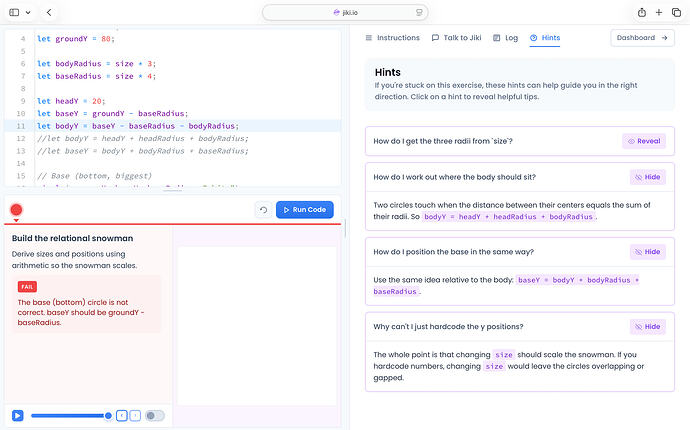Viewport: 690px width, 430px height.
Task: Click the reader icon in address bar
Action: click(x=419, y=12)
